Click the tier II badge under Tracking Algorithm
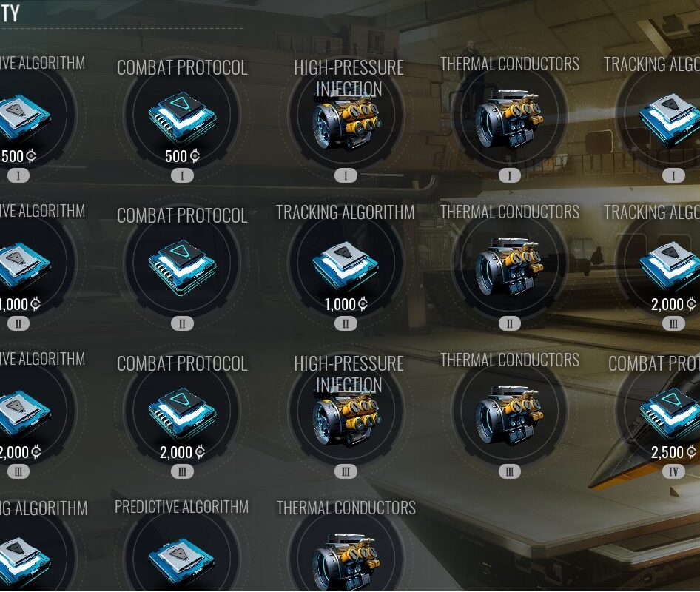Image resolution: width=700 pixels, height=592 pixels. tap(346, 323)
